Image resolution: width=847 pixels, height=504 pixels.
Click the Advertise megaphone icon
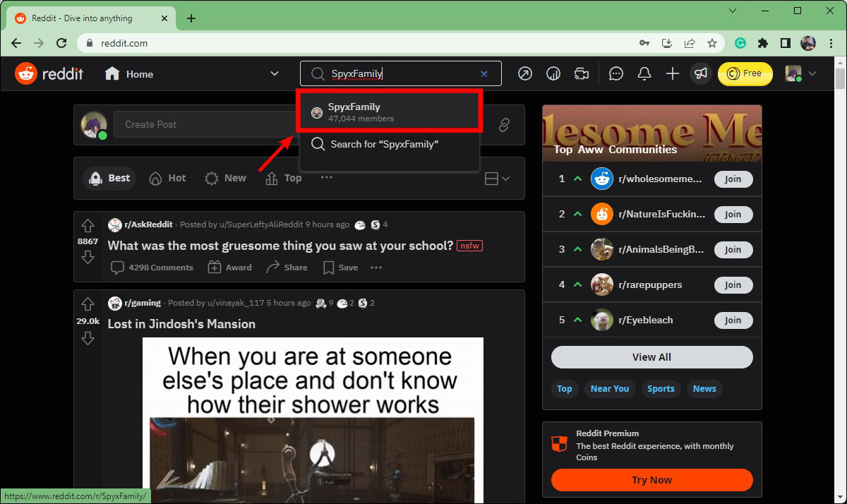(x=700, y=73)
